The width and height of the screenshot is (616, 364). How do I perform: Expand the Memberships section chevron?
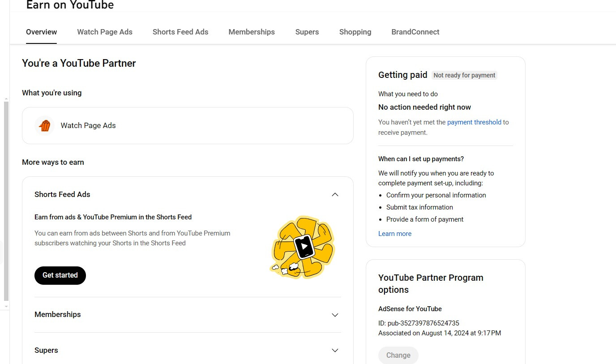click(x=335, y=315)
